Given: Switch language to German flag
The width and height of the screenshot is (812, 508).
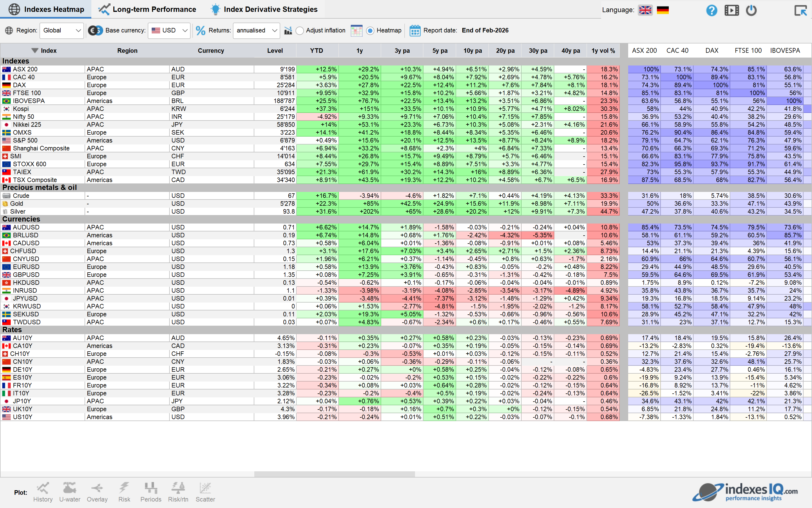Looking at the screenshot, I should click(x=663, y=10).
